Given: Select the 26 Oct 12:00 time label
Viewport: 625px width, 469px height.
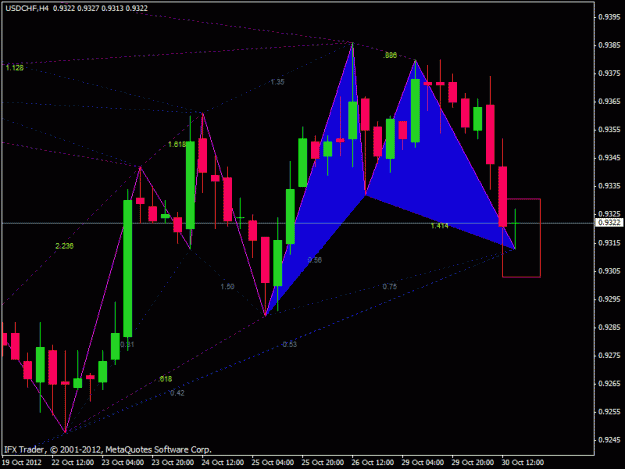Looking at the screenshot, I should coord(372,462).
